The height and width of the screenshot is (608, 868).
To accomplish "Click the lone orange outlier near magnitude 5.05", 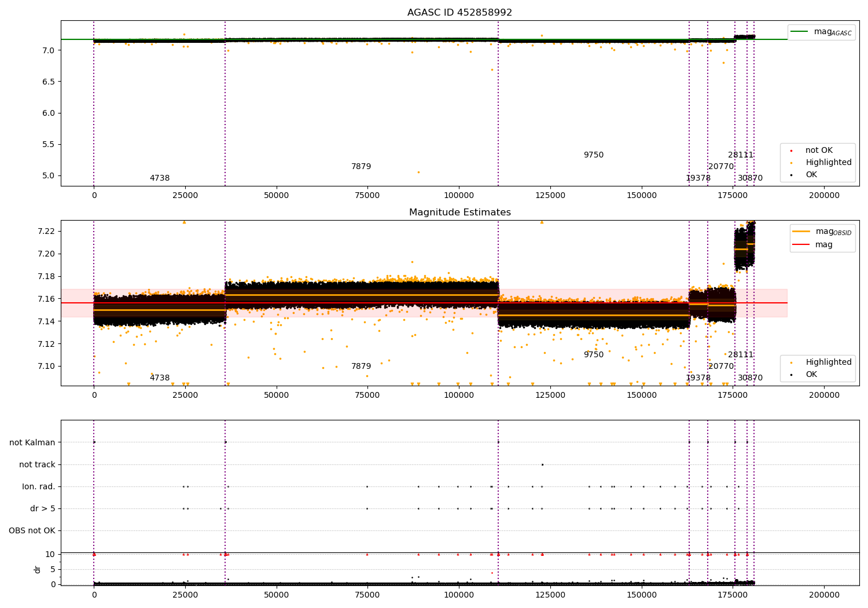I will tap(418, 172).
